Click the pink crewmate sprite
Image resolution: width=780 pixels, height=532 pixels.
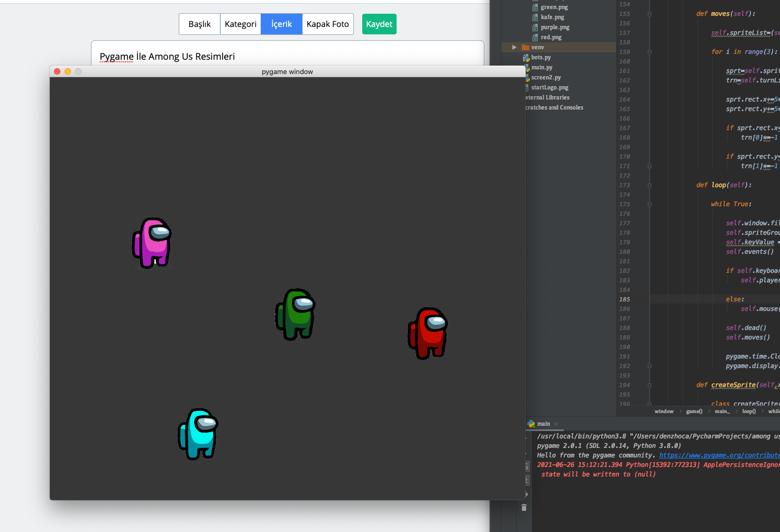[x=152, y=243]
